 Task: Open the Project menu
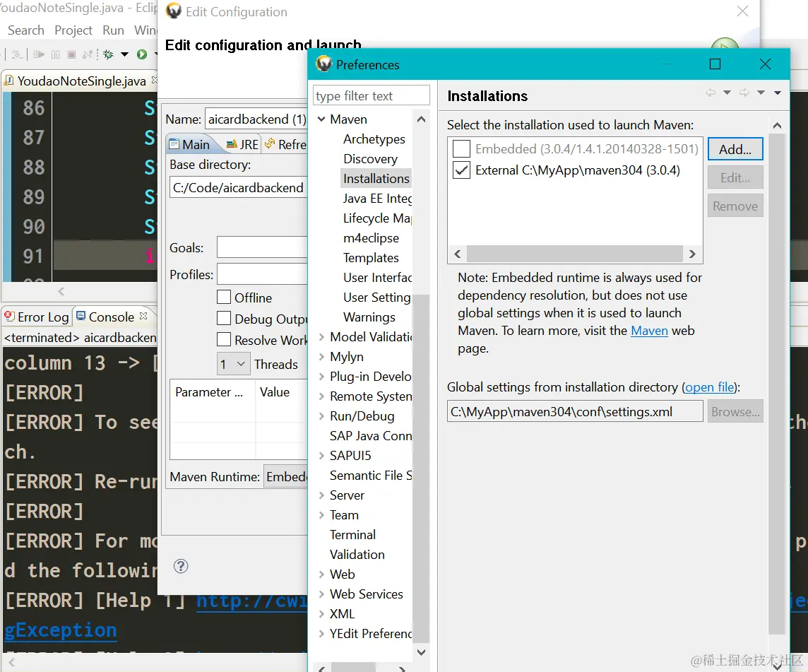click(x=73, y=30)
